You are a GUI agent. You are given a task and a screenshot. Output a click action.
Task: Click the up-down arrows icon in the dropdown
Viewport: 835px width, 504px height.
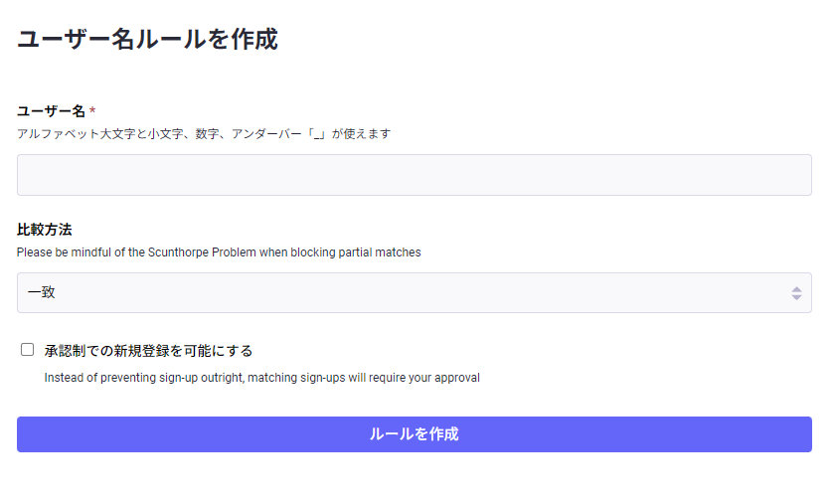pyautogui.click(x=796, y=293)
